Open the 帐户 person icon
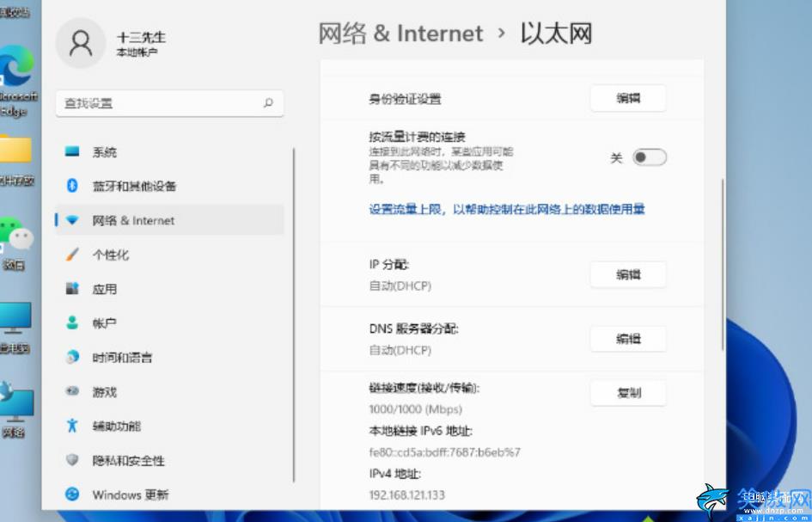The height and width of the screenshot is (522, 812). pyautogui.click(x=72, y=323)
